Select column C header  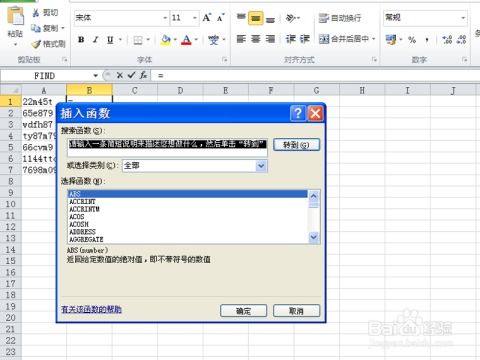(x=135, y=90)
